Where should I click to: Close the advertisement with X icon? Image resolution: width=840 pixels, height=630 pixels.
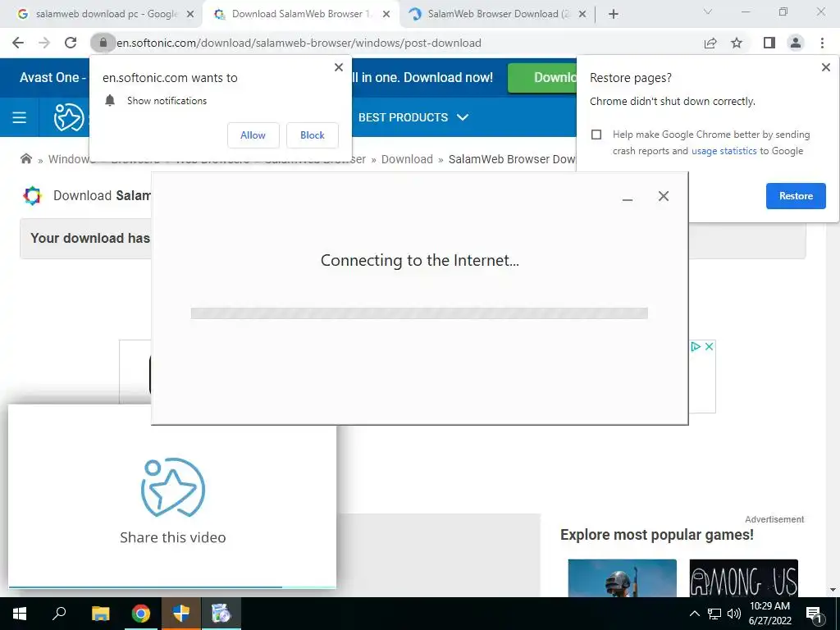point(709,347)
